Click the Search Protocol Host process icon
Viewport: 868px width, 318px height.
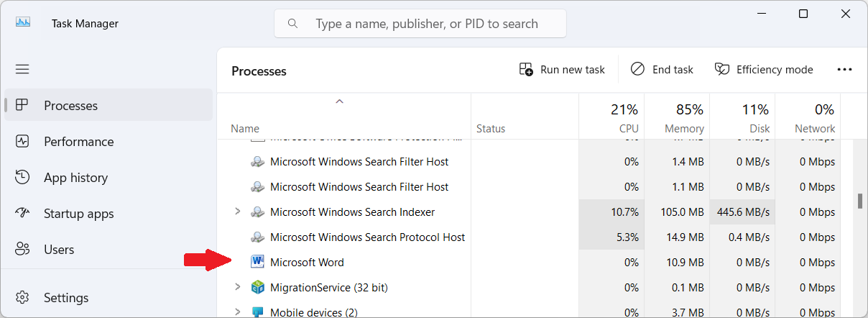pyautogui.click(x=258, y=237)
